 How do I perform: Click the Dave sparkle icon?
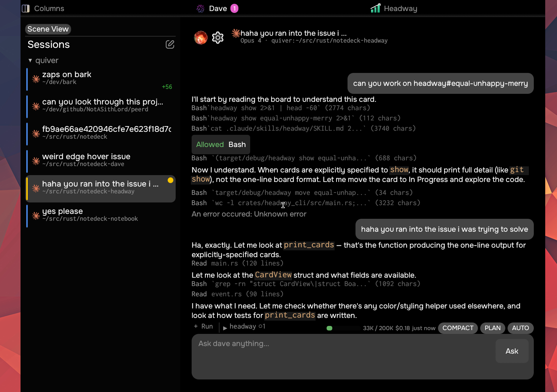[200, 8]
